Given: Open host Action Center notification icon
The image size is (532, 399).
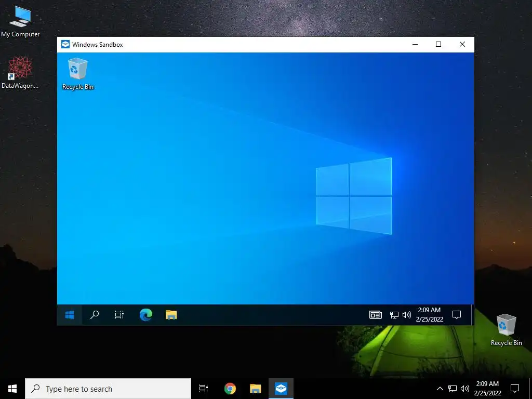Looking at the screenshot, I should tap(515, 389).
